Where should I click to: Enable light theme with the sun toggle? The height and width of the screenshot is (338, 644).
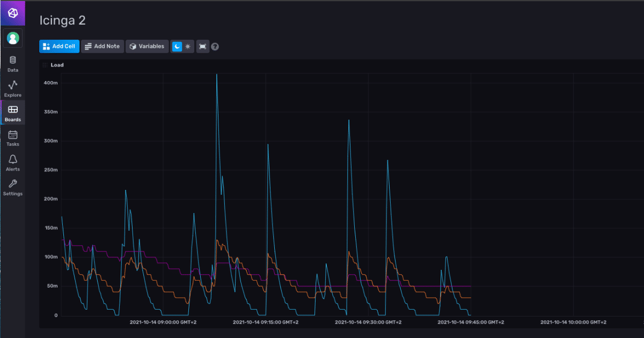click(x=188, y=46)
